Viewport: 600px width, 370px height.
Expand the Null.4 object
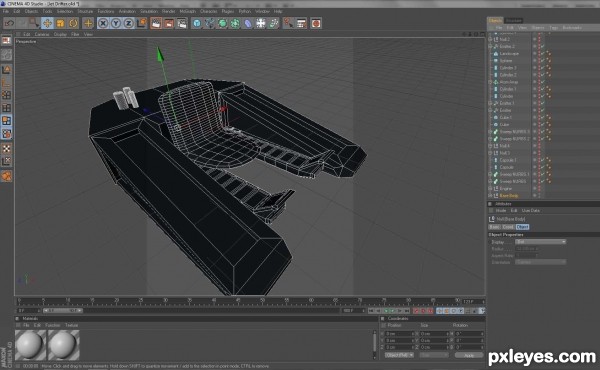click(490, 146)
